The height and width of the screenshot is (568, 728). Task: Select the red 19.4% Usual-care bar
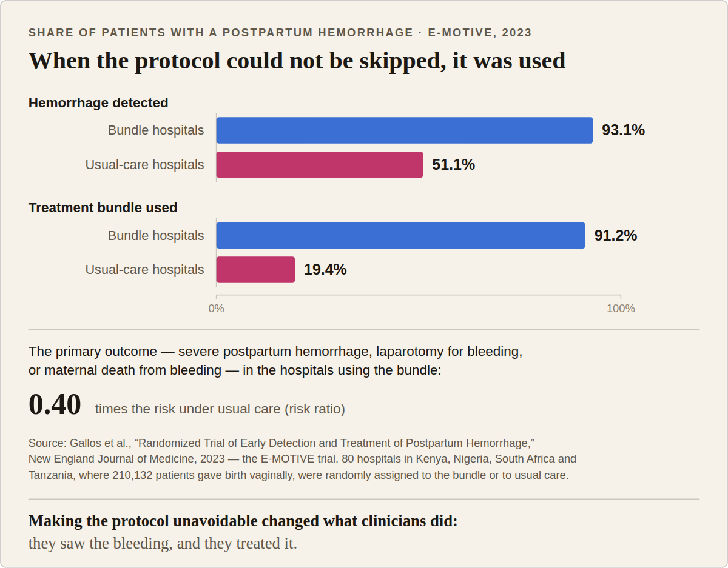point(255,270)
